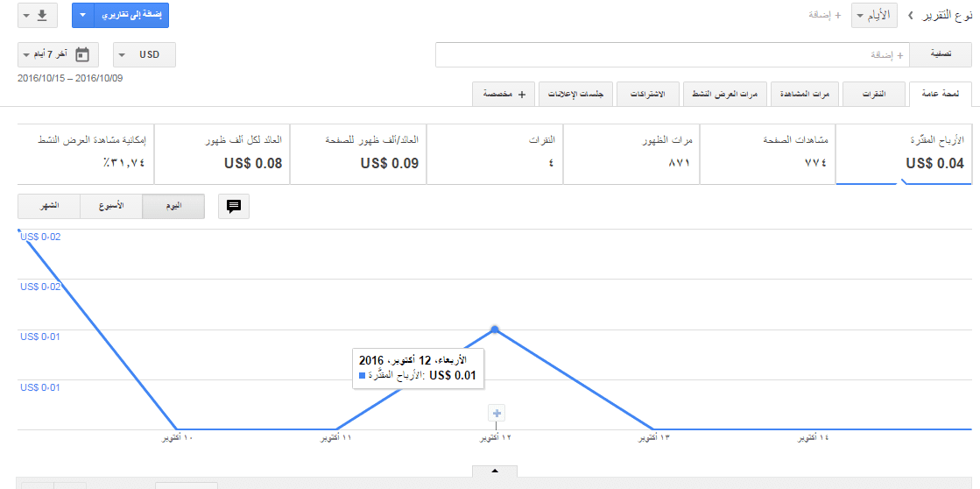Click the إضافة إلى تقاريري button
The image size is (980, 489).
(130, 16)
